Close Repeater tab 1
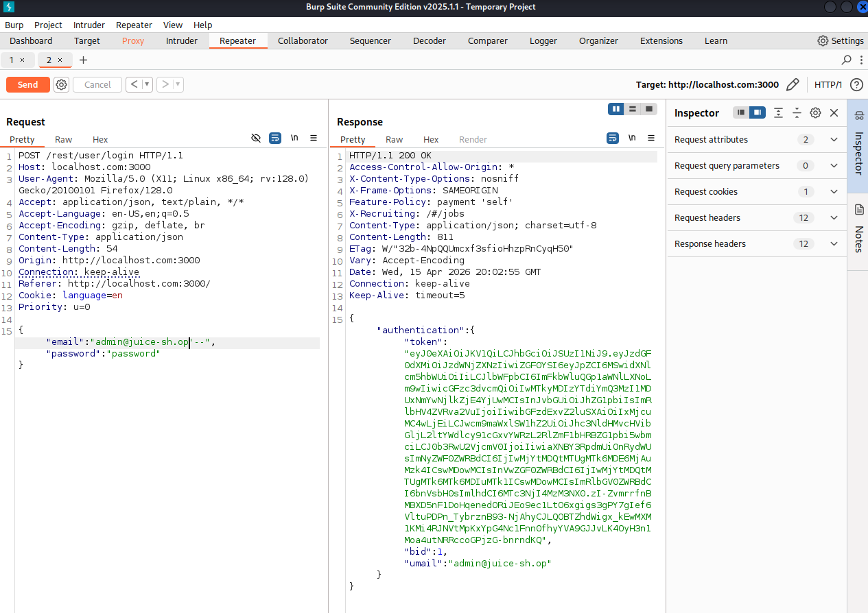The width and height of the screenshot is (868, 613). click(22, 60)
